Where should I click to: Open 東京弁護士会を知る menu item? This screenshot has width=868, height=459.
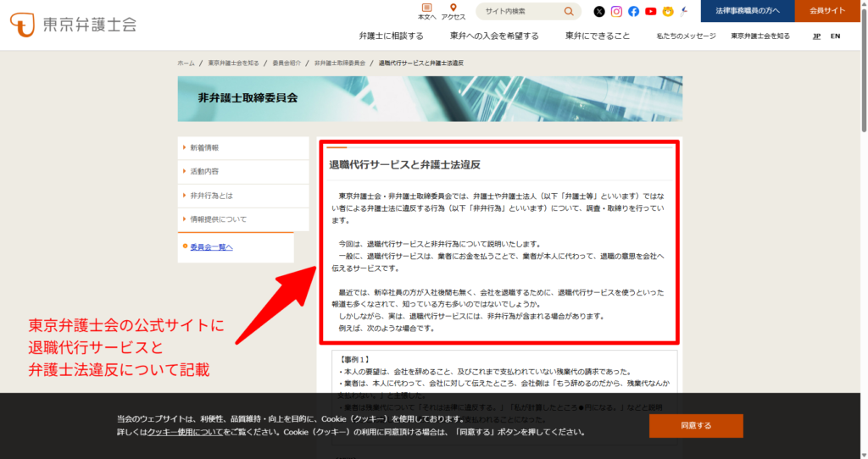coord(760,36)
